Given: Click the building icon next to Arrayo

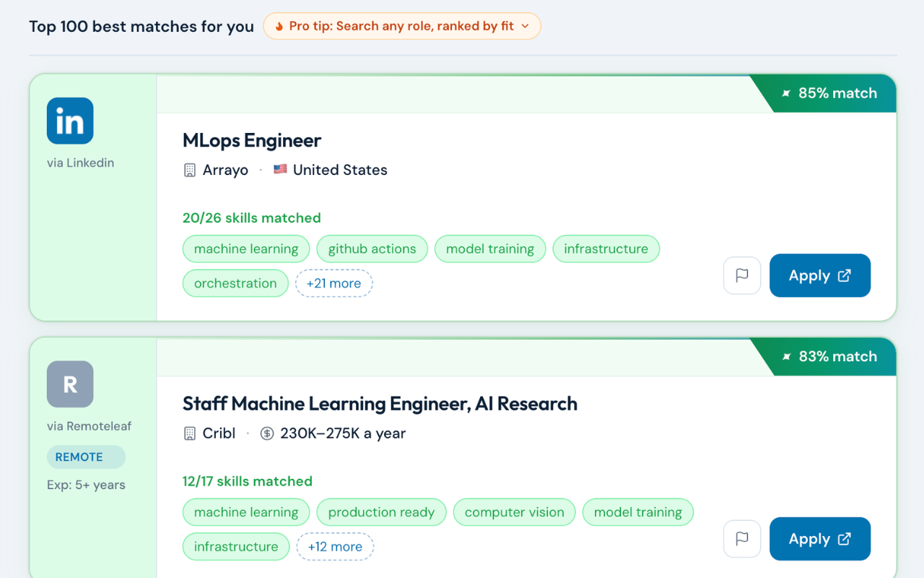Looking at the screenshot, I should pyautogui.click(x=190, y=171).
